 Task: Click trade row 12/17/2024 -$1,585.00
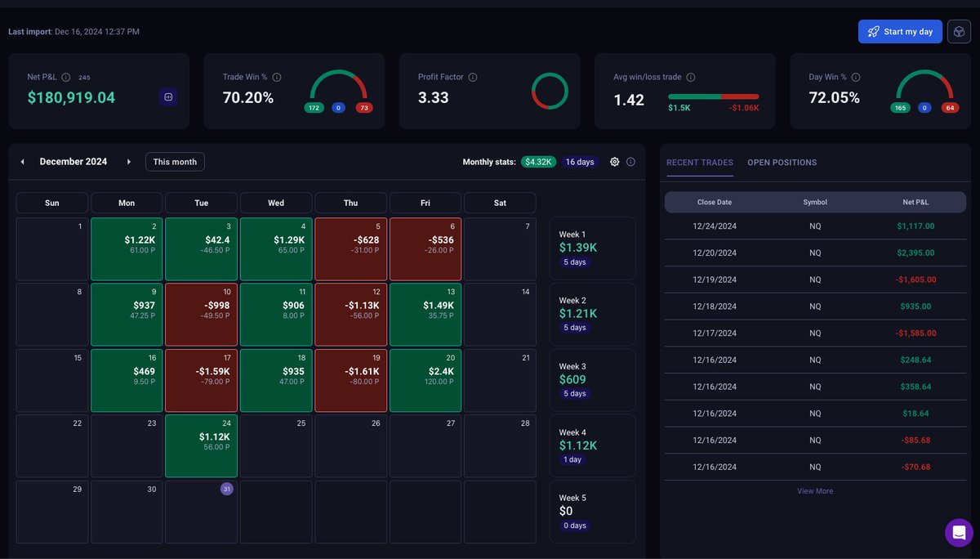click(815, 333)
